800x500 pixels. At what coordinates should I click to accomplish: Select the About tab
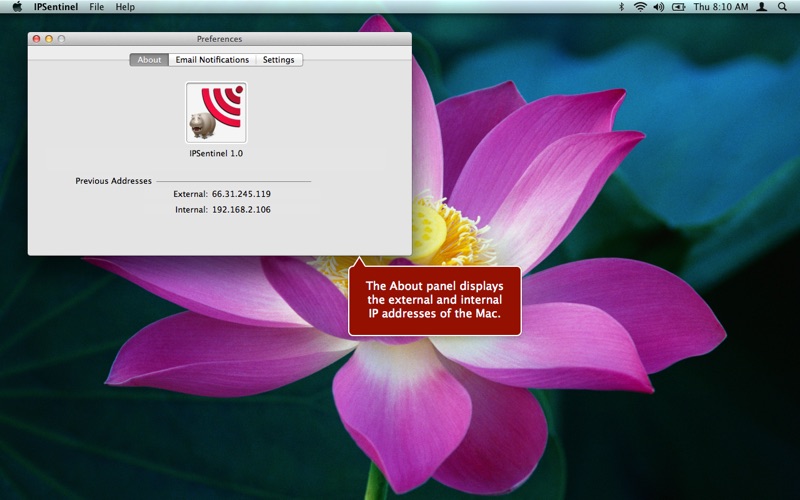[149, 60]
